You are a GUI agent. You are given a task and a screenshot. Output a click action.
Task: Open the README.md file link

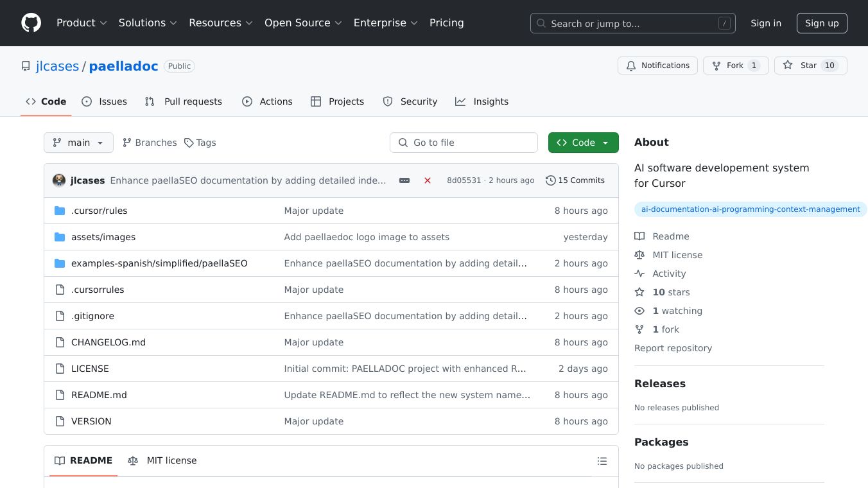[99, 395]
